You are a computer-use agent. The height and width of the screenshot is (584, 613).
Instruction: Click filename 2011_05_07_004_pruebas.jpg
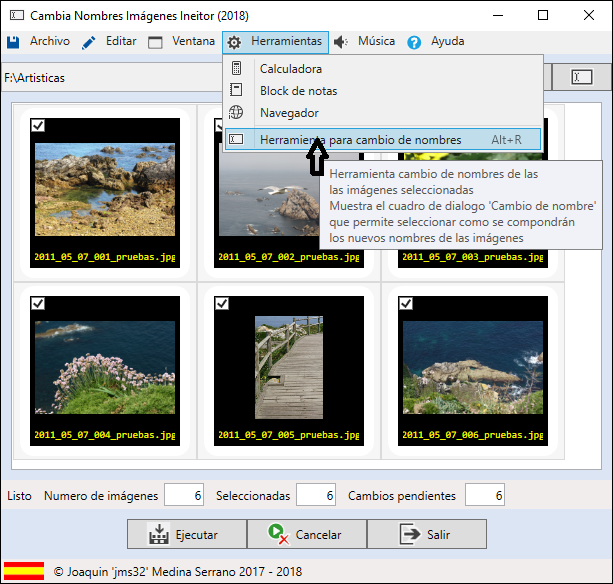click(x=105, y=435)
